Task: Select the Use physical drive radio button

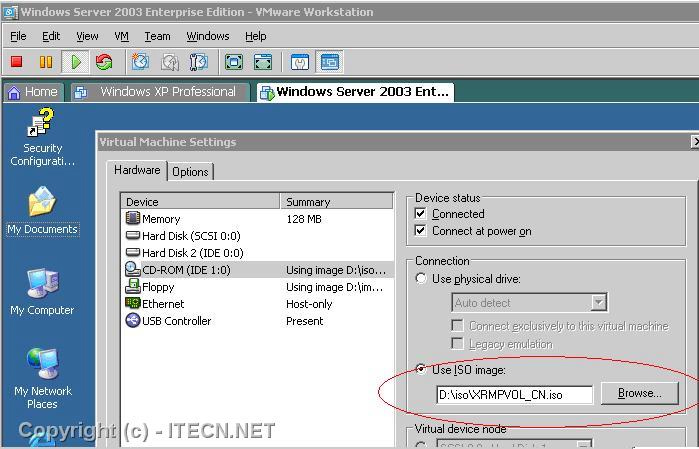Action: pos(421,279)
